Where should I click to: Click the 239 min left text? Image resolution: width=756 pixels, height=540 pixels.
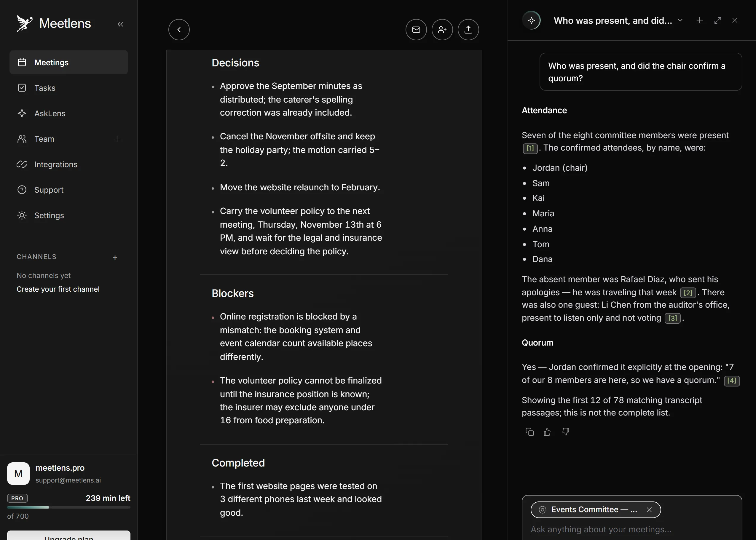tap(108, 498)
